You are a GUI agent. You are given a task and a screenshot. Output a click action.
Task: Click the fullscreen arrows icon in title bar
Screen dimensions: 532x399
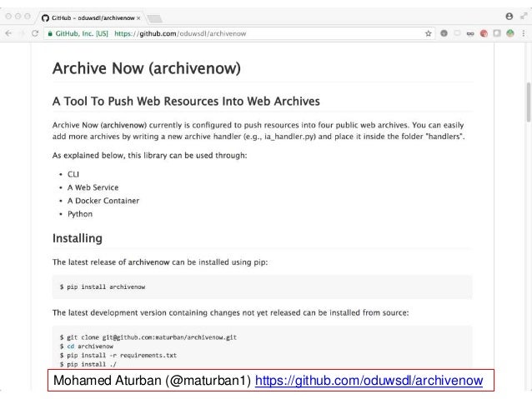(524, 17)
